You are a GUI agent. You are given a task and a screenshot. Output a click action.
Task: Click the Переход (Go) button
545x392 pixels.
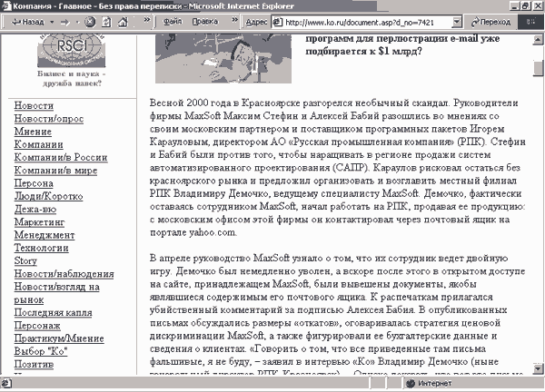(490, 22)
